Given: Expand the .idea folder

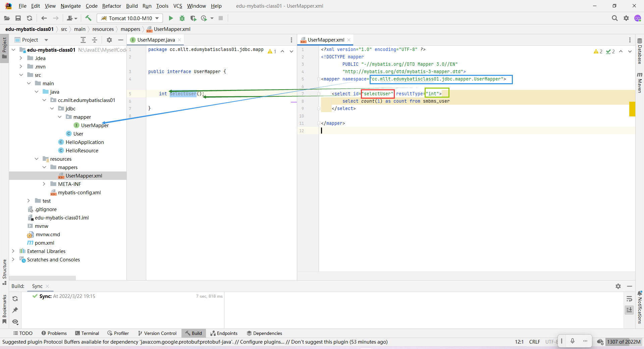Looking at the screenshot, I should pos(21,58).
